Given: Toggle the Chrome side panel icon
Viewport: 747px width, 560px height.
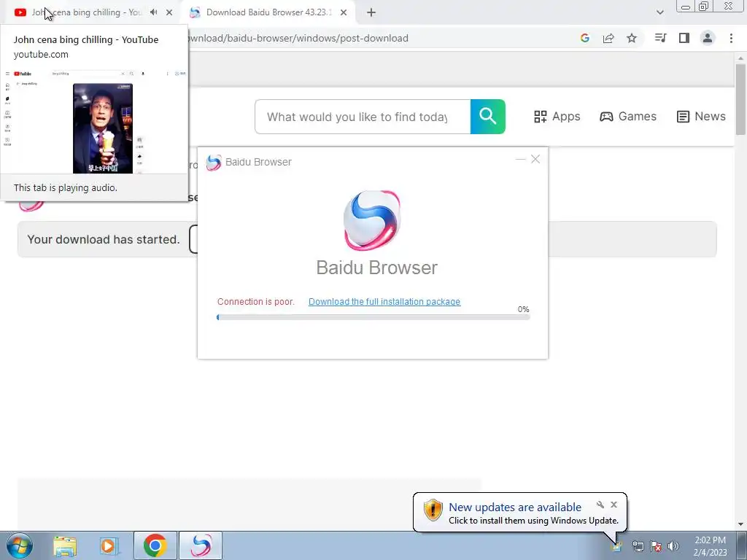Looking at the screenshot, I should [684, 38].
